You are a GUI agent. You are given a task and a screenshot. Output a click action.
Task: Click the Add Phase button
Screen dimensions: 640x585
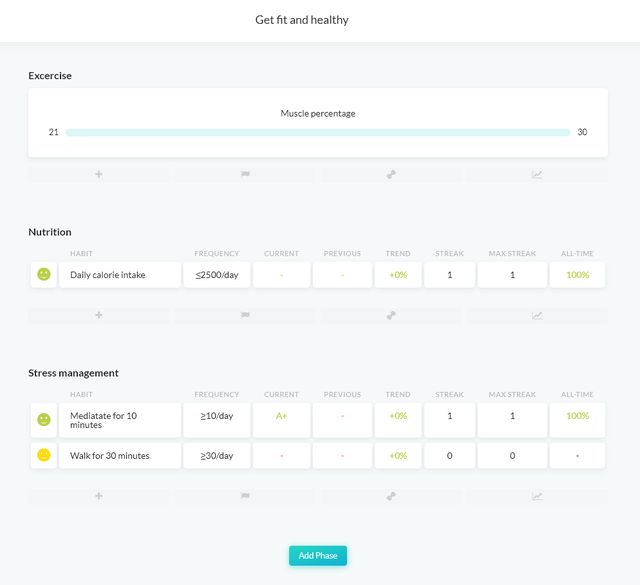[318, 556]
